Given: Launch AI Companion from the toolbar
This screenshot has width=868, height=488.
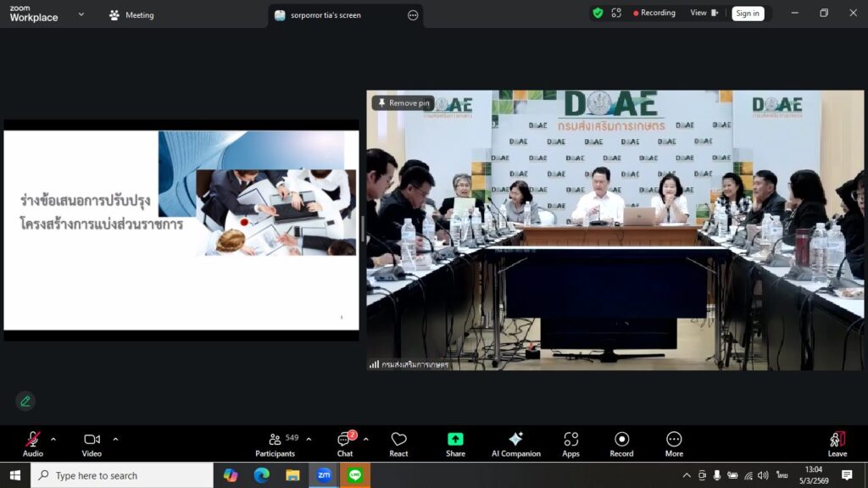Looking at the screenshot, I should pyautogui.click(x=515, y=443).
